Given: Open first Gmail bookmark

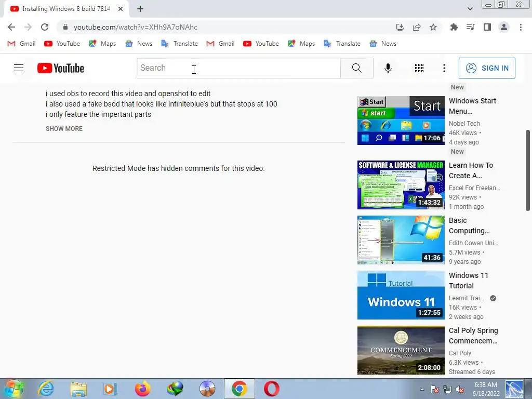Looking at the screenshot, I should (22, 44).
